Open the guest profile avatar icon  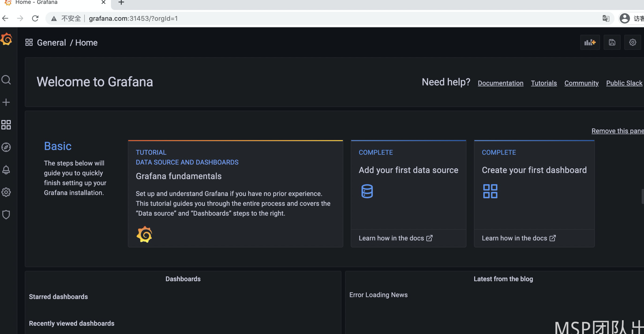(625, 18)
